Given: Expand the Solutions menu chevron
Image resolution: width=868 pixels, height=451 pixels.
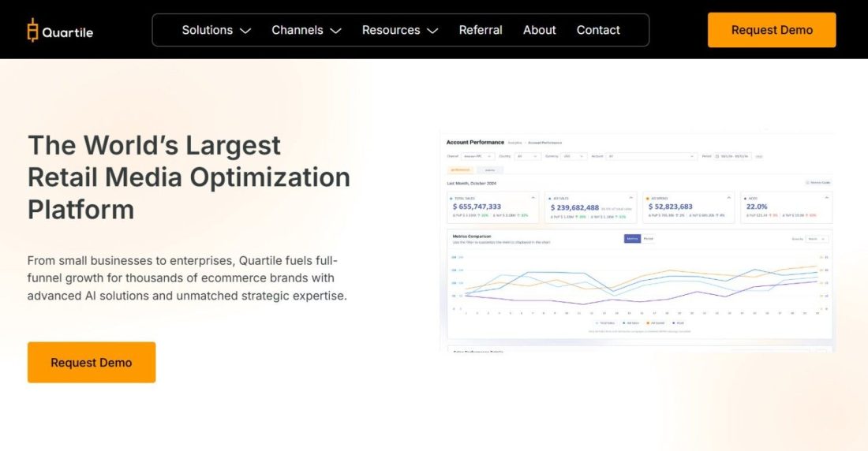Looking at the screenshot, I should click(x=245, y=31).
